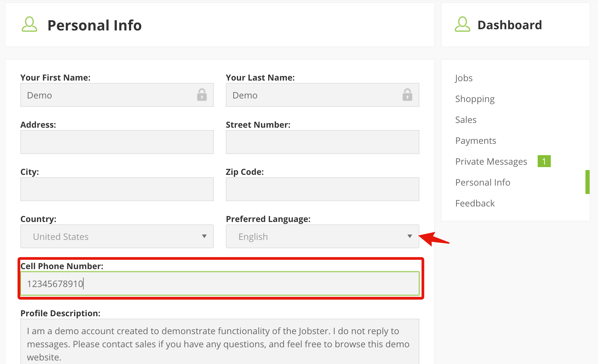The image size is (598, 364).
Task: Click the Preferred Language label
Action: [x=268, y=219]
